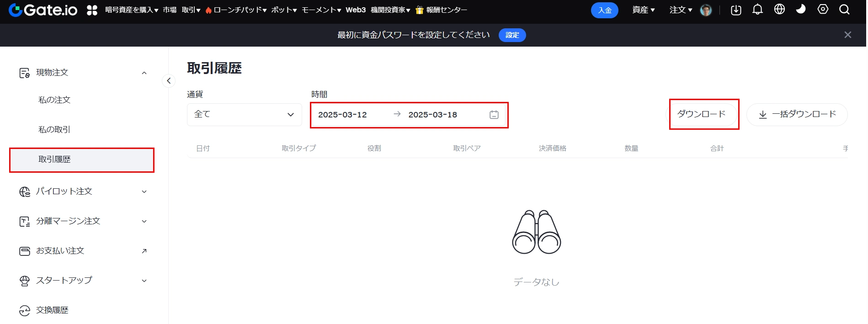This screenshot has height=324, width=868.
Task: Open the 通貨 全て dropdown
Action: tap(245, 115)
